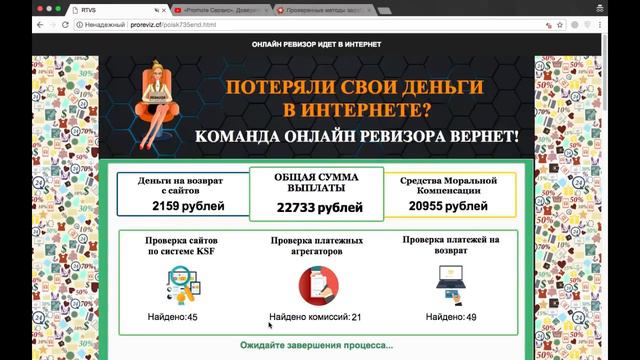Screen dimensions: 640x360
Task: Click the 2159 рублей value
Action: (x=188, y=206)
